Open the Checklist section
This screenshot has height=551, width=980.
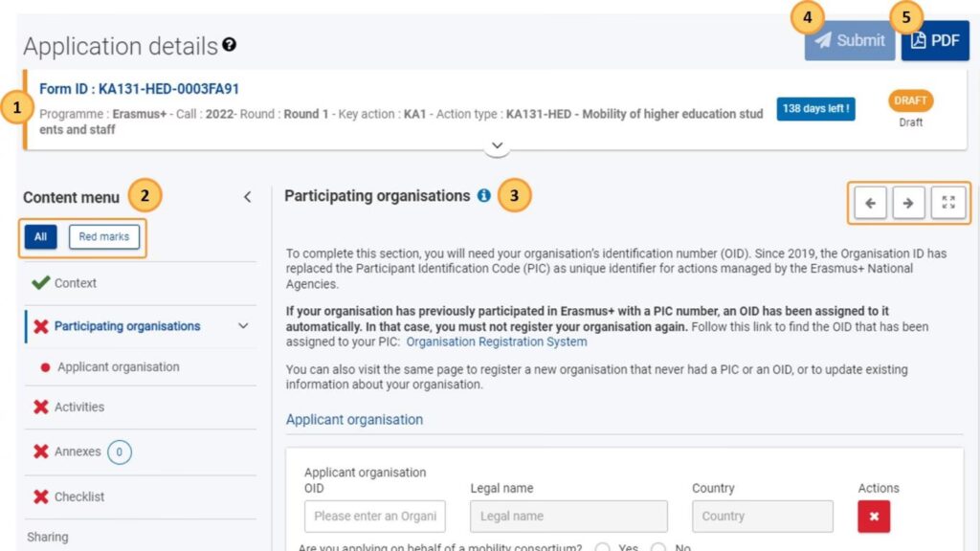pyautogui.click(x=79, y=497)
